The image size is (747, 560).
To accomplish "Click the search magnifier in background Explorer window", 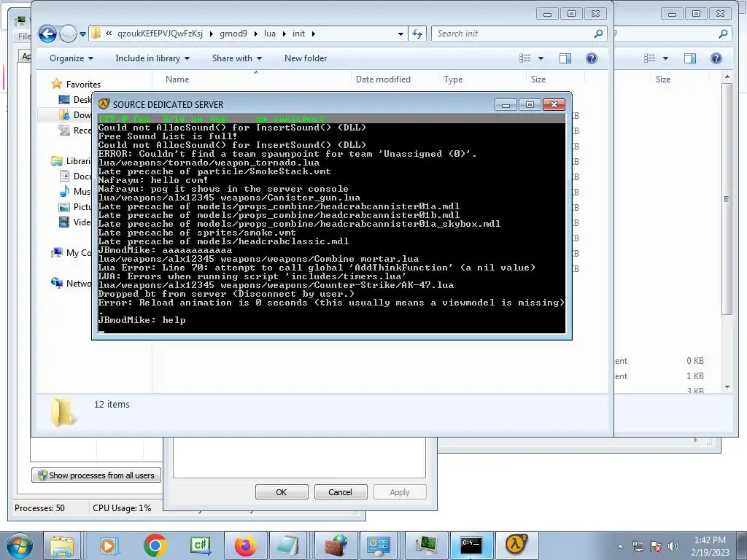I will [723, 34].
